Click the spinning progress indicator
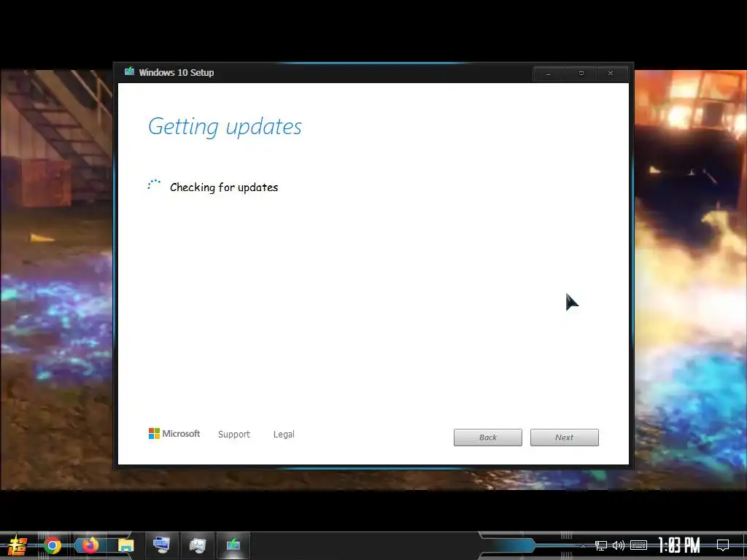 154,184
